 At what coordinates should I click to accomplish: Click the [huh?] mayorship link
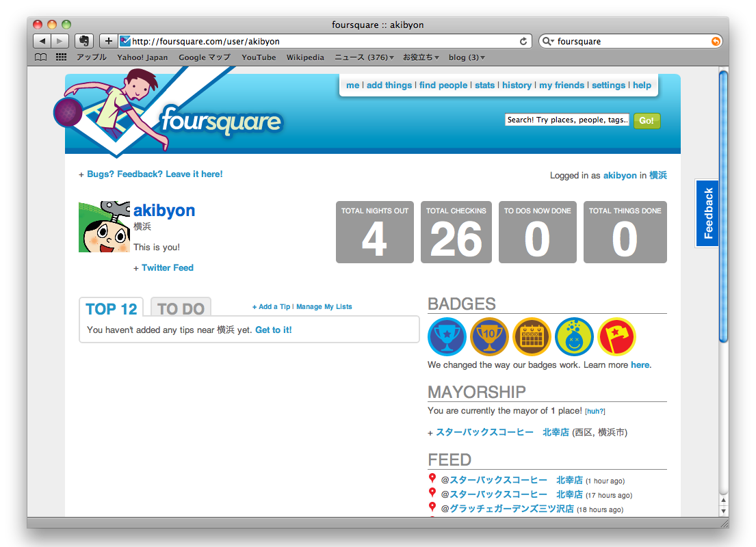pos(595,411)
